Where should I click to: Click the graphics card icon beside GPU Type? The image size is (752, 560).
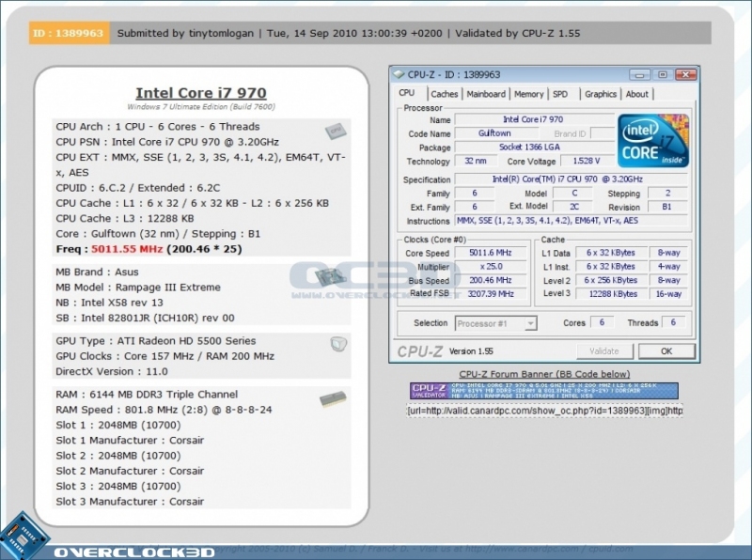[337, 345]
